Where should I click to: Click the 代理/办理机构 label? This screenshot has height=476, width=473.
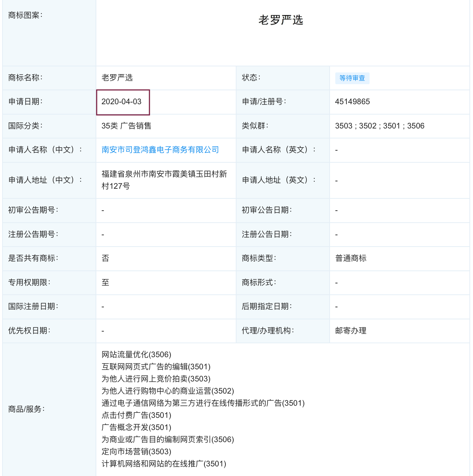point(268,331)
